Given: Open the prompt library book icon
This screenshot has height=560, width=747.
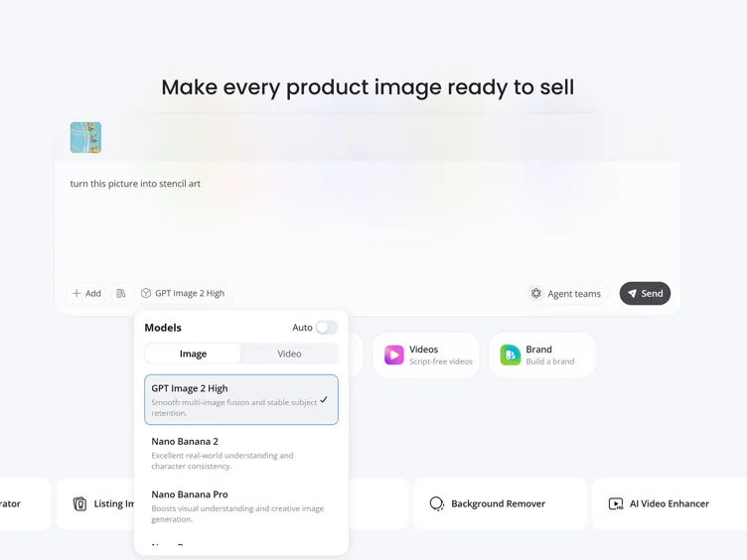Looking at the screenshot, I should pos(121,293).
